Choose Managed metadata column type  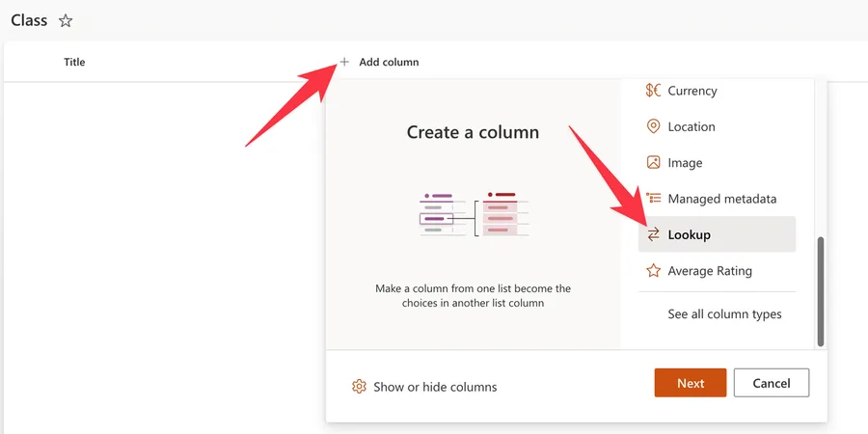click(721, 199)
